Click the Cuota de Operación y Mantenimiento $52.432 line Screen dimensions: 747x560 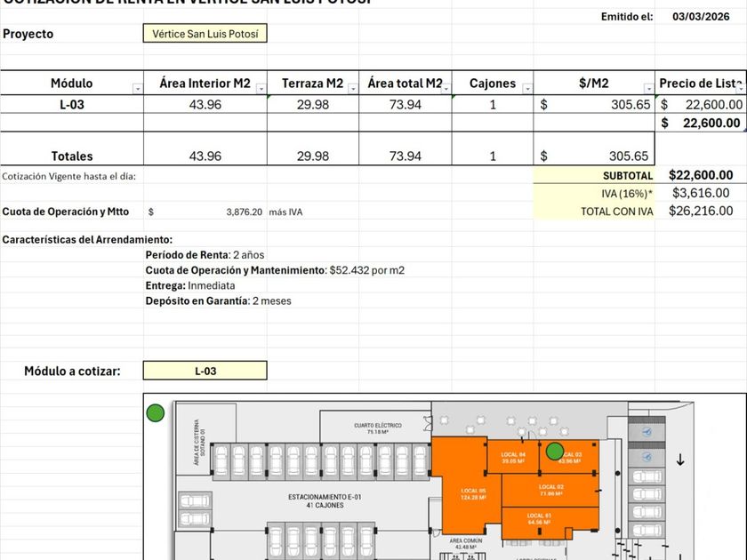click(x=275, y=270)
